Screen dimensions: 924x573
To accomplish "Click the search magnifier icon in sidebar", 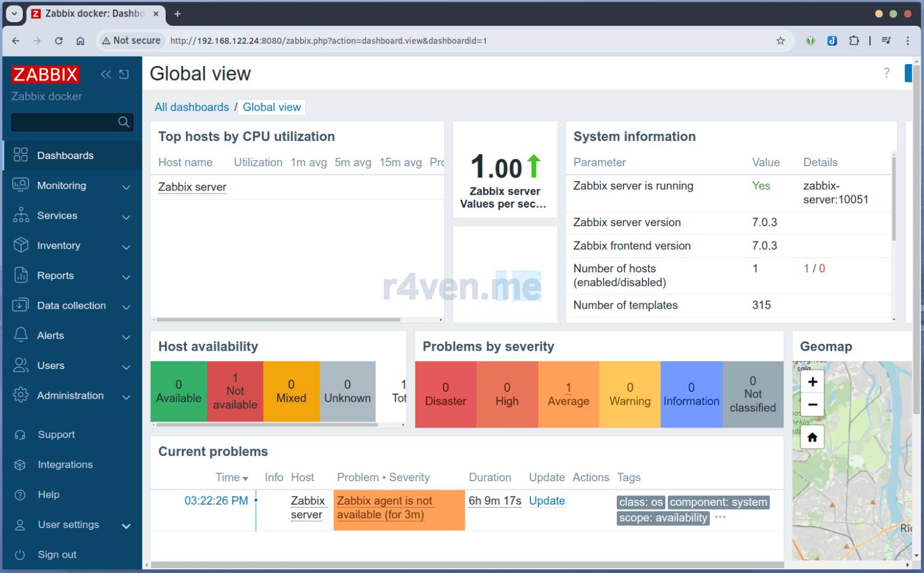I will point(124,122).
